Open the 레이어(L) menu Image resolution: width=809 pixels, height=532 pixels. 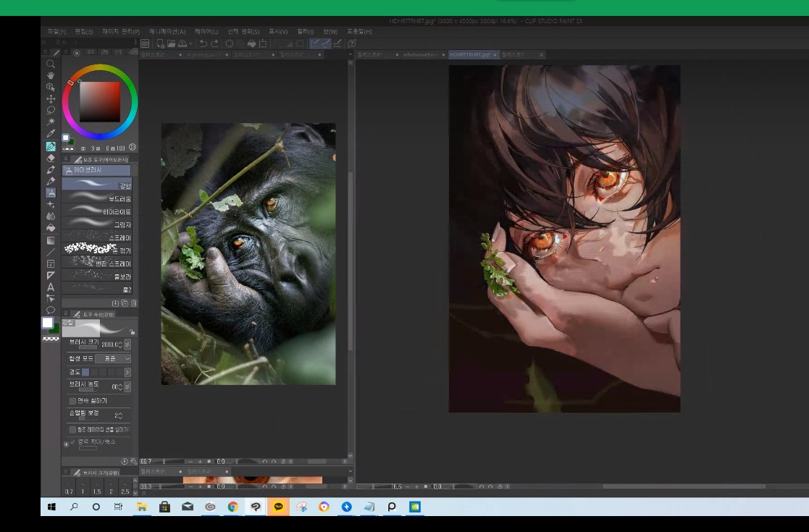click(x=206, y=31)
